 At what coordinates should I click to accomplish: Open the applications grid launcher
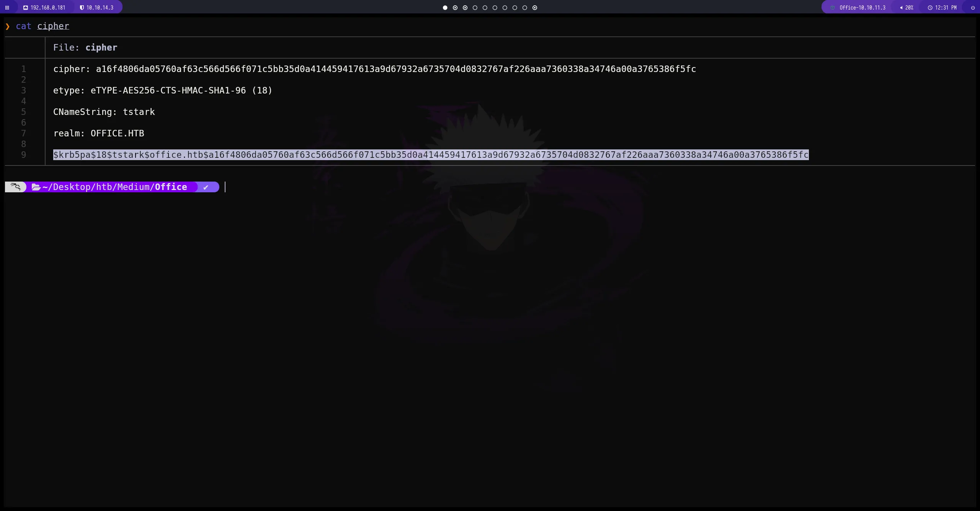(7, 7)
